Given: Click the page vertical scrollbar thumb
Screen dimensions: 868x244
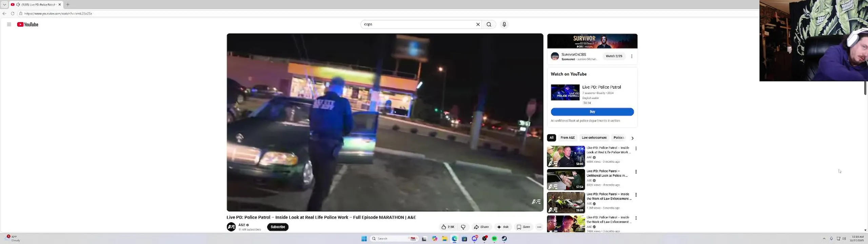Looking at the screenshot, I should click(x=865, y=87).
